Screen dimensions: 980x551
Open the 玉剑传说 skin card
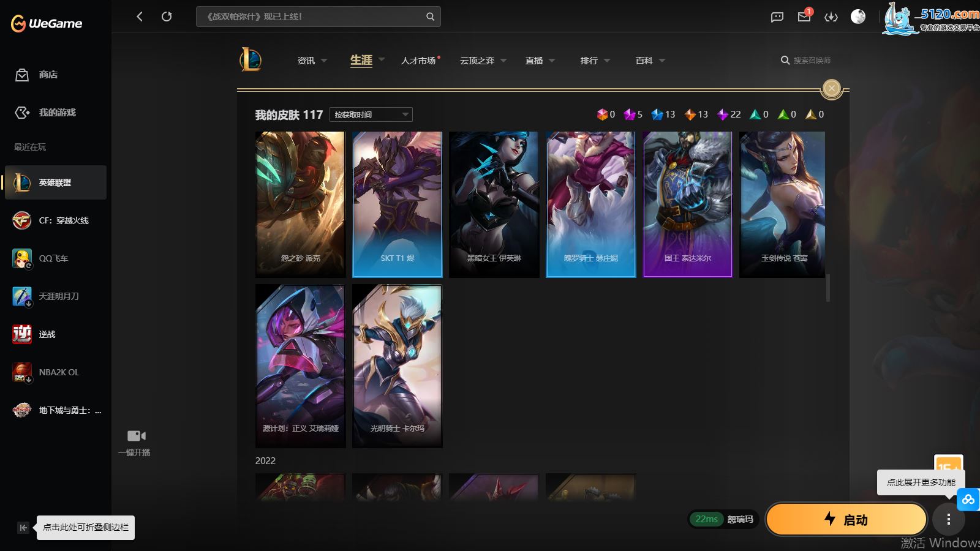coord(782,204)
